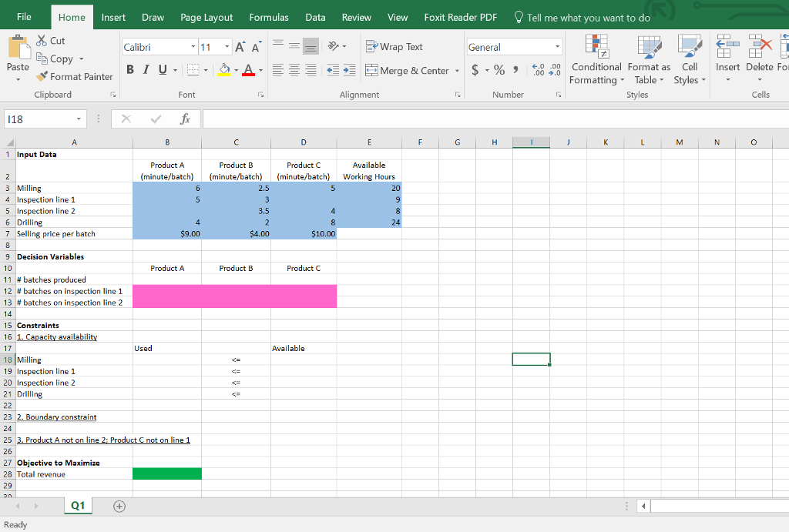Open Alignment settings dialog launcher
This screenshot has width=789, height=532.
(x=458, y=95)
